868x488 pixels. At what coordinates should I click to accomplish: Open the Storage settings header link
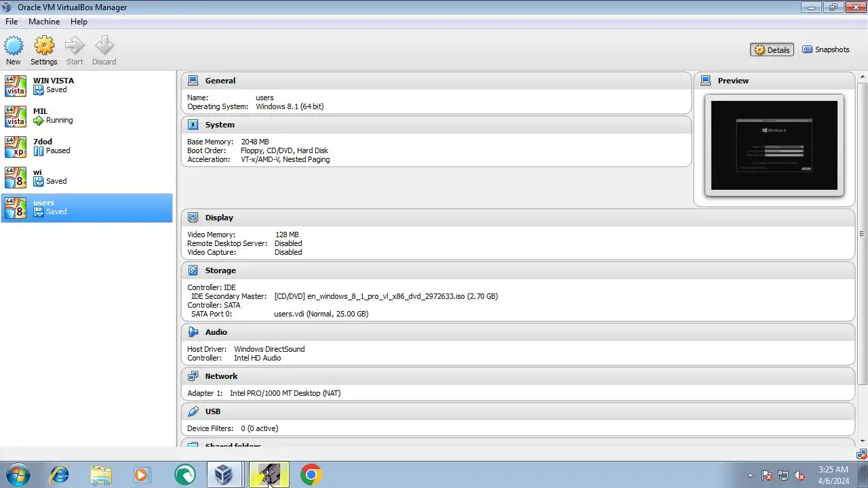click(x=220, y=270)
